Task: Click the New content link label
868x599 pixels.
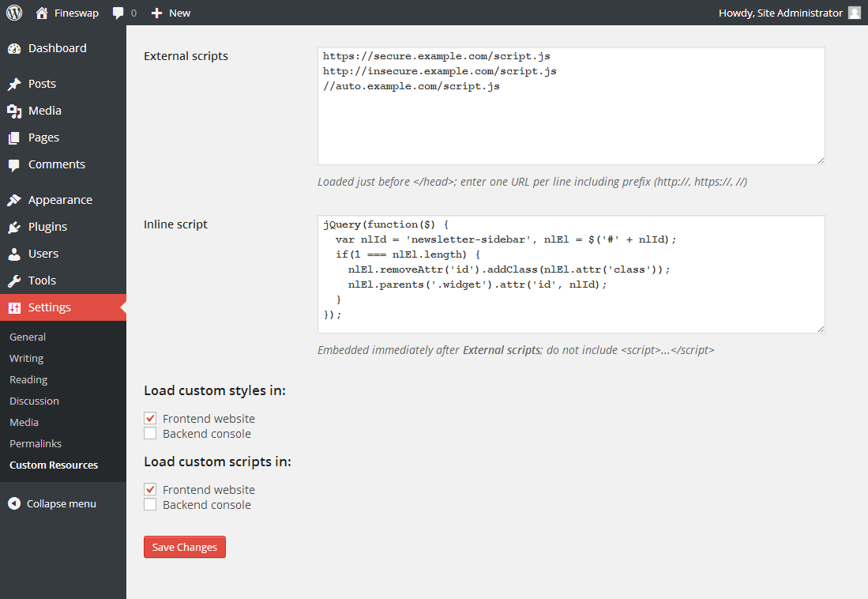Action: click(180, 13)
